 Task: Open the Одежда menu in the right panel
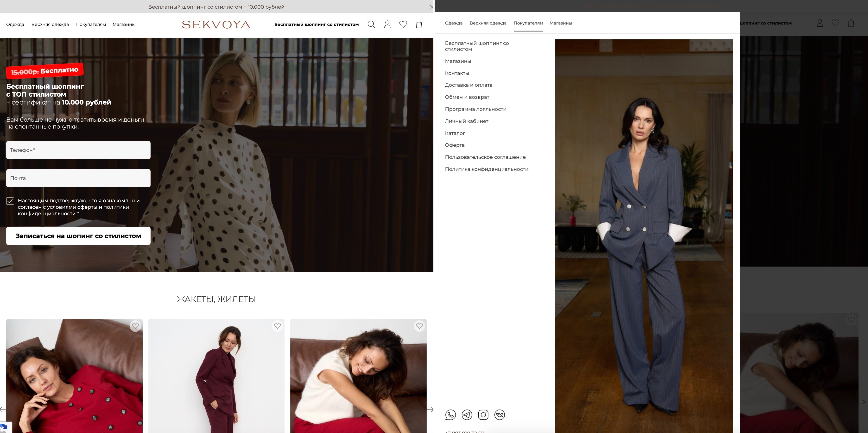(x=454, y=23)
